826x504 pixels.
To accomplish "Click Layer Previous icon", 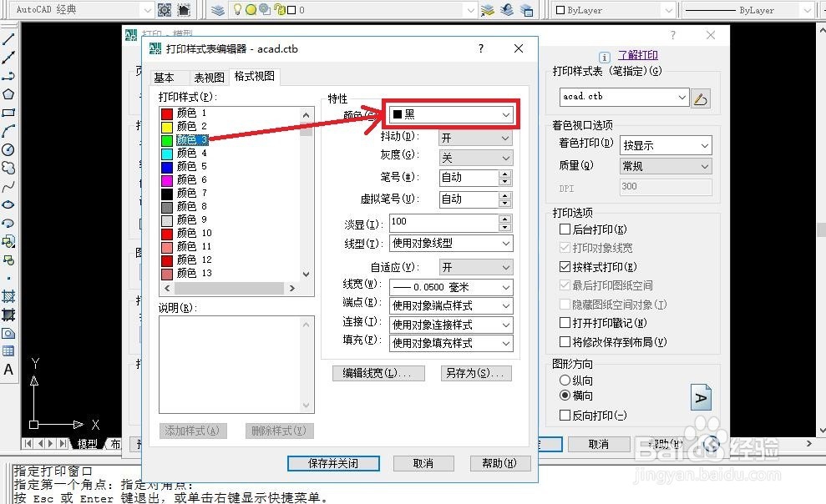I will tap(507, 9).
